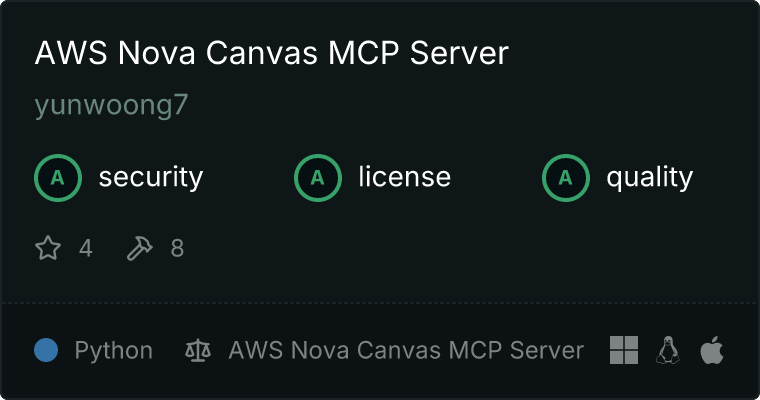Click the hammer tools icon
This screenshot has width=760, height=400.
(140, 248)
